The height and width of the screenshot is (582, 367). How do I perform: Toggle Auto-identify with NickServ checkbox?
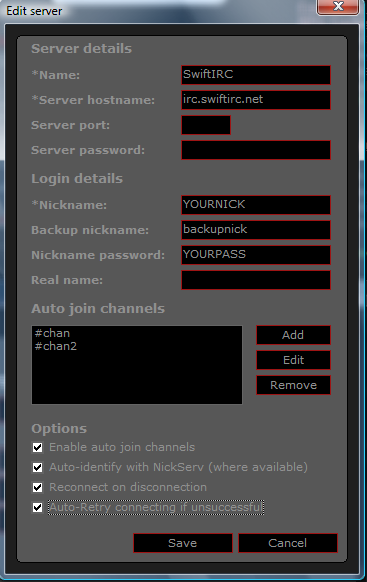tap(37, 467)
